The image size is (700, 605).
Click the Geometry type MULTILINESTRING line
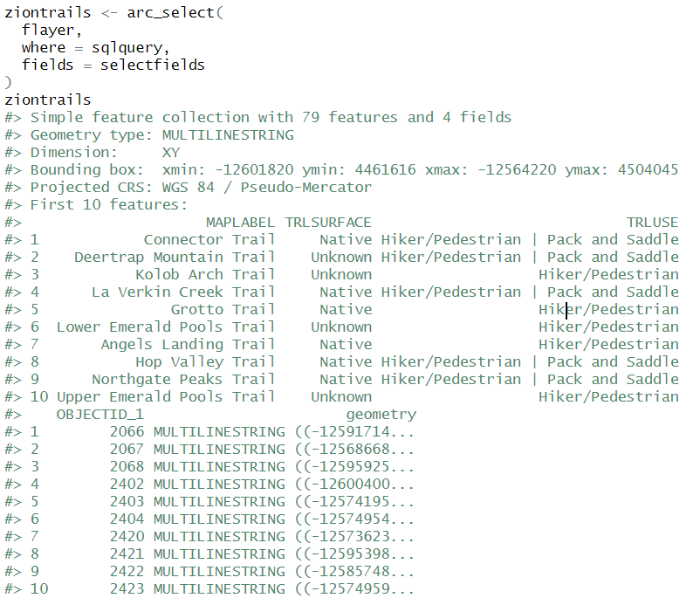coord(161,135)
